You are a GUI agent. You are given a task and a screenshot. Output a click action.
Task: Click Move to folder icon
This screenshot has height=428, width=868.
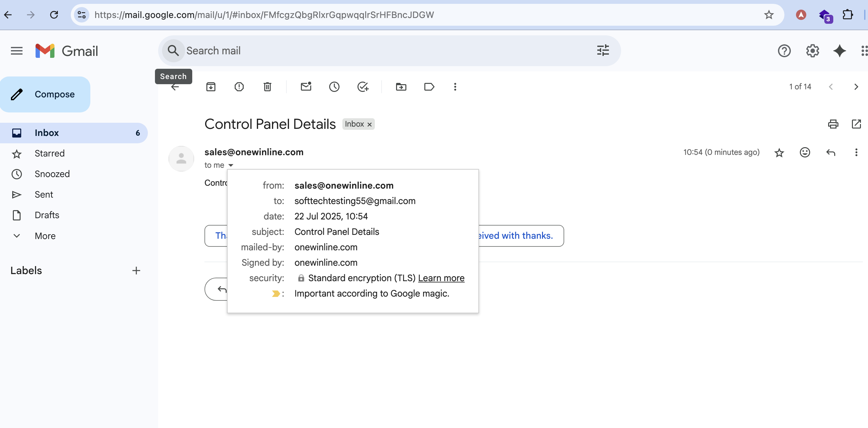coord(401,87)
